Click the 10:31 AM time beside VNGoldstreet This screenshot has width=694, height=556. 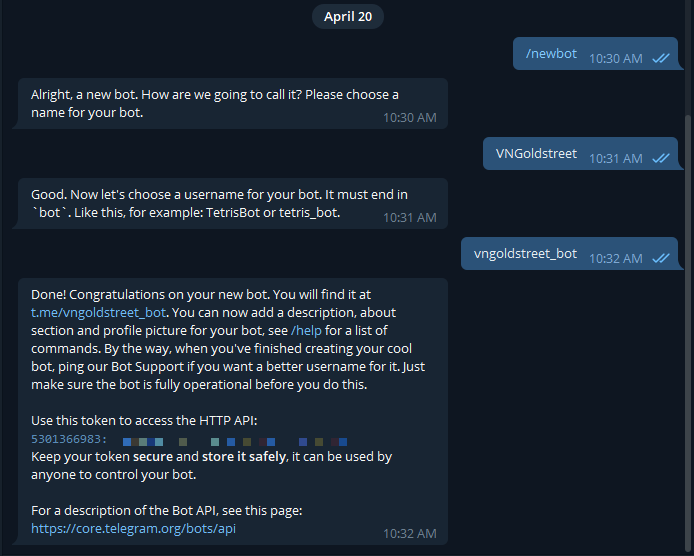point(616,158)
